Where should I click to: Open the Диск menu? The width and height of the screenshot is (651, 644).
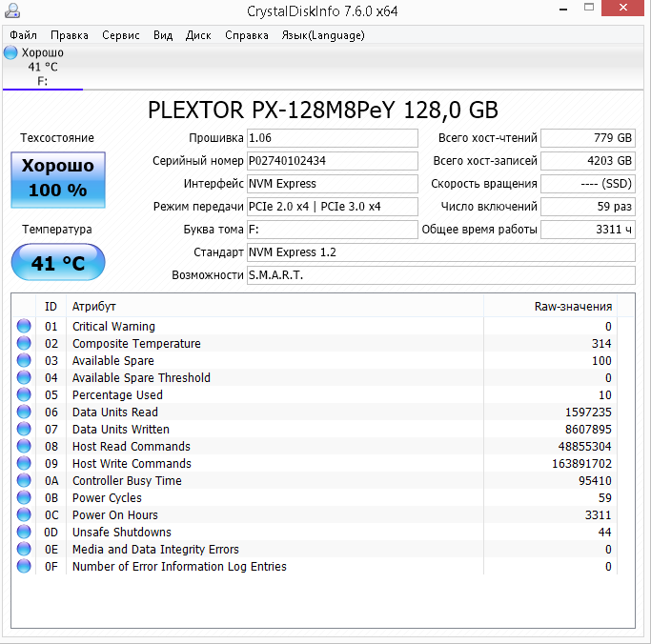198,35
